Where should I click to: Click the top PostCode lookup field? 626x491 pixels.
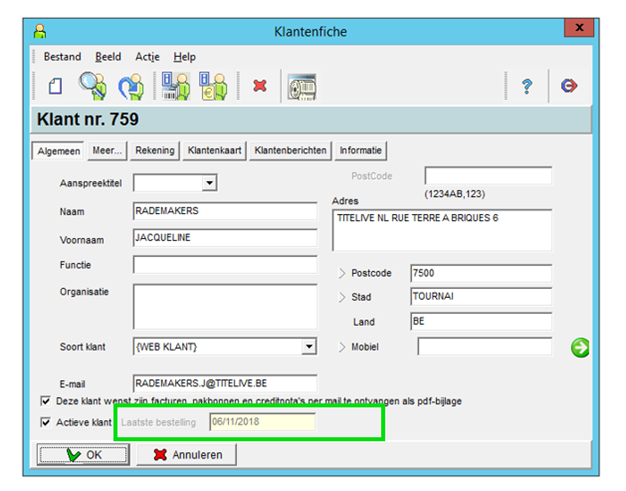488,176
